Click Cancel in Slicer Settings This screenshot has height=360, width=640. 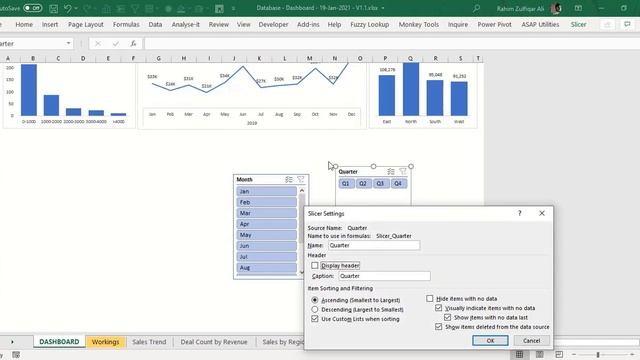click(x=531, y=340)
